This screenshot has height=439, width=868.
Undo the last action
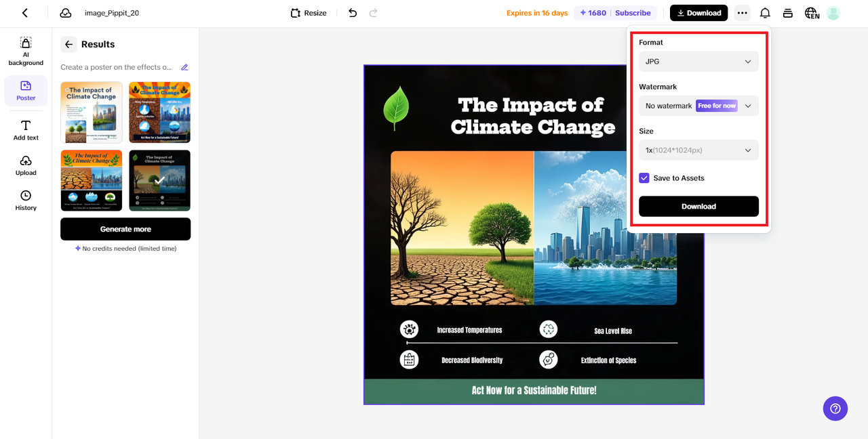pos(353,13)
